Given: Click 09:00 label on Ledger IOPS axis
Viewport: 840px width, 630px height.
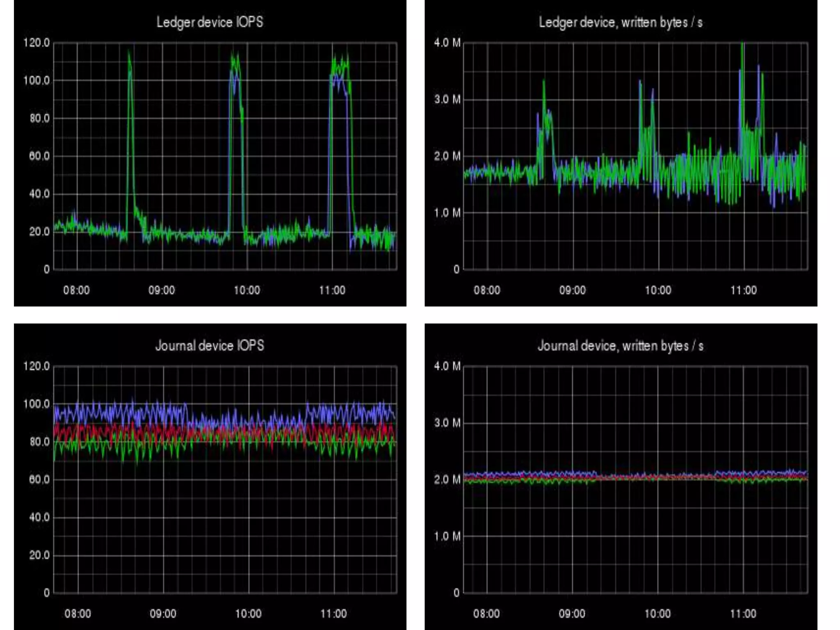Looking at the screenshot, I should coord(162,290).
